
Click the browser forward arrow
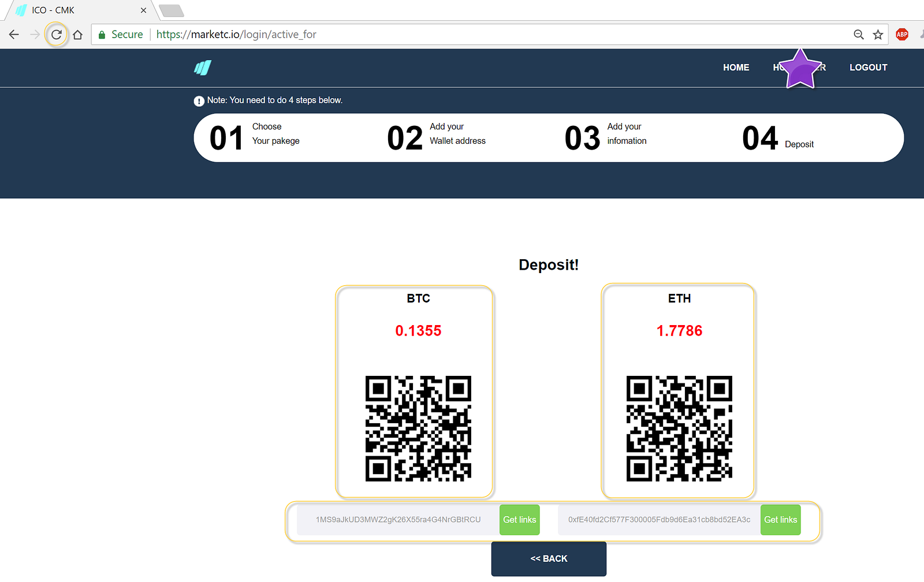[x=35, y=35]
